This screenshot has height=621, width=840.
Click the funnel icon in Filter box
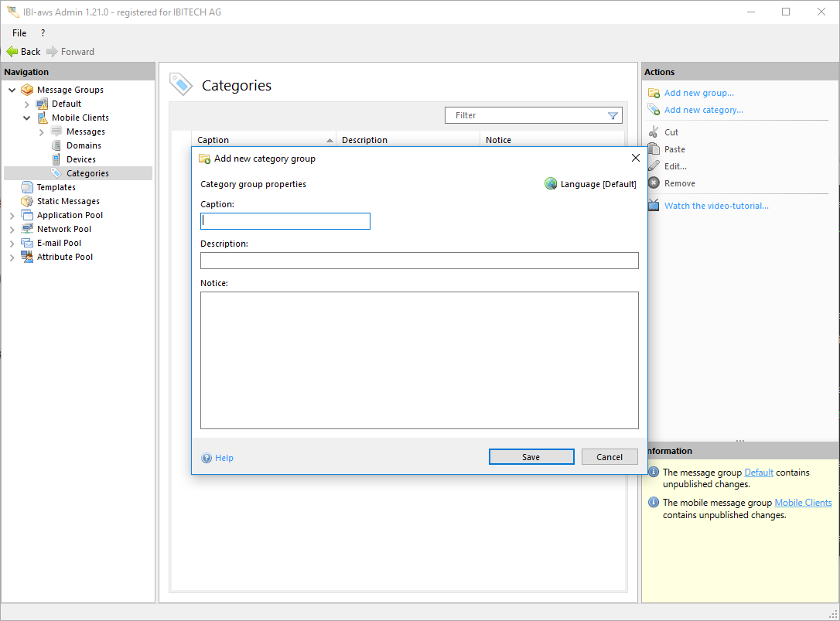point(613,116)
